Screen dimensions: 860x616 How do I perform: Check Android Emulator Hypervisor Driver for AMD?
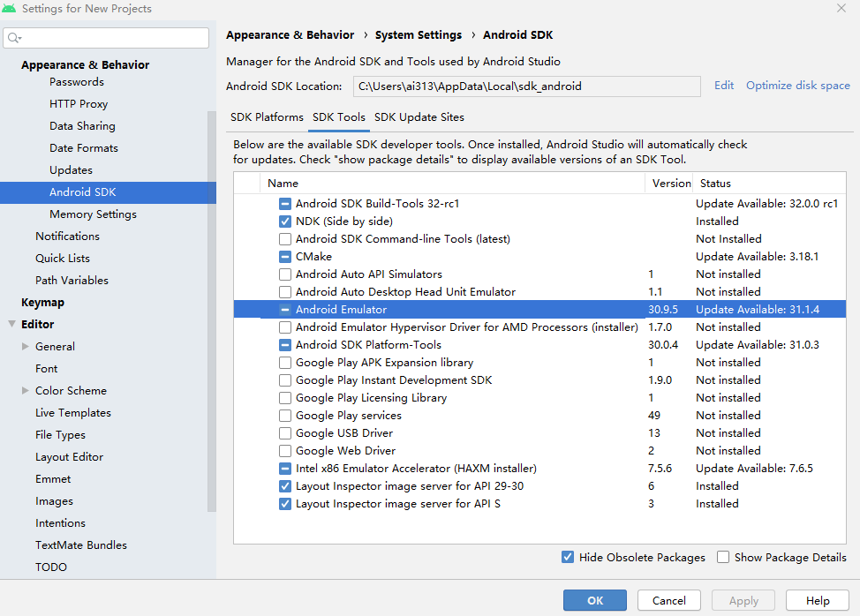(x=284, y=327)
